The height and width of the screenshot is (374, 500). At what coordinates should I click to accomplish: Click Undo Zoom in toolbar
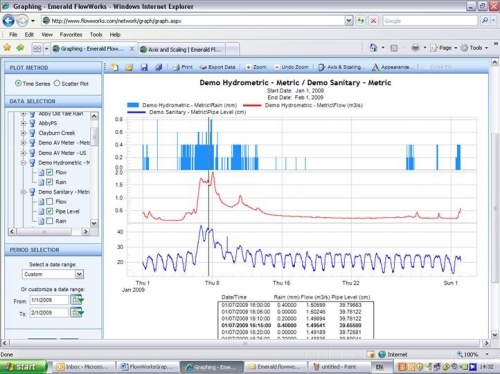tap(291, 67)
